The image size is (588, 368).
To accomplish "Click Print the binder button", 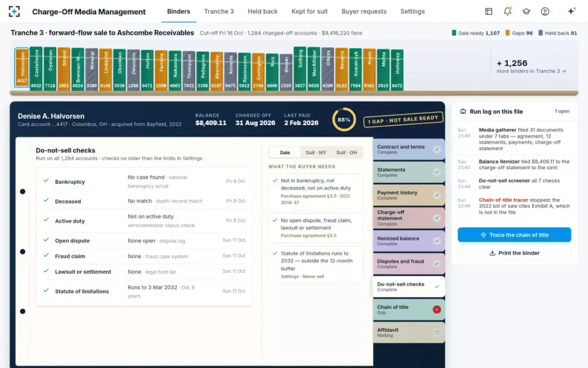I will [x=514, y=253].
